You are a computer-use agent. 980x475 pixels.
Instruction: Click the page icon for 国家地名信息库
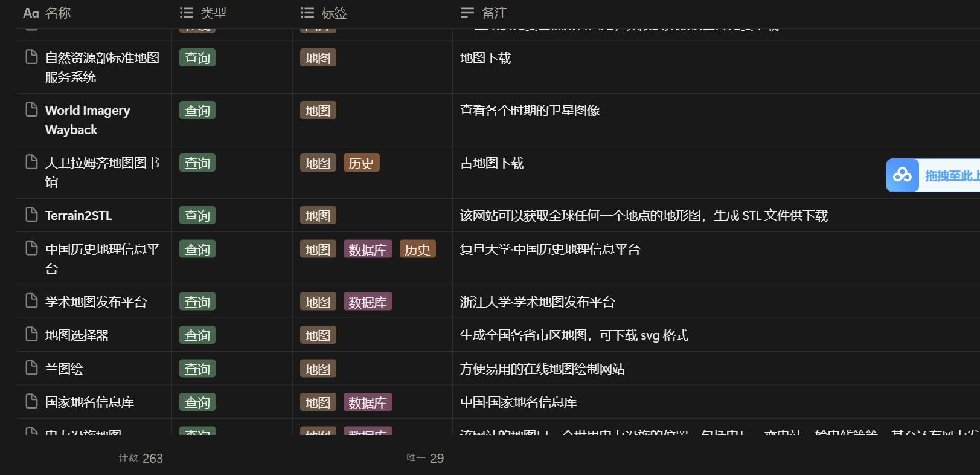click(x=31, y=401)
